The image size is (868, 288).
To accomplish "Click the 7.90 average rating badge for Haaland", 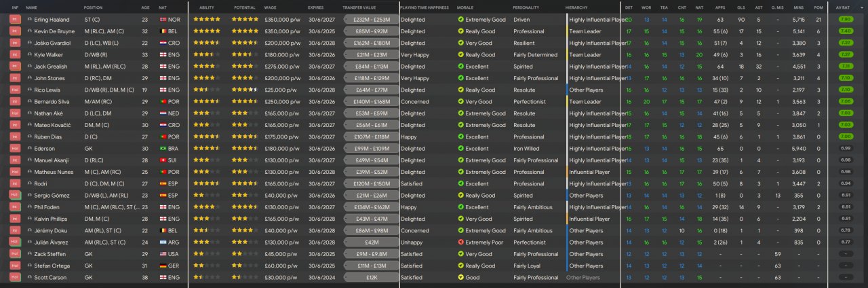I will (845, 20).
